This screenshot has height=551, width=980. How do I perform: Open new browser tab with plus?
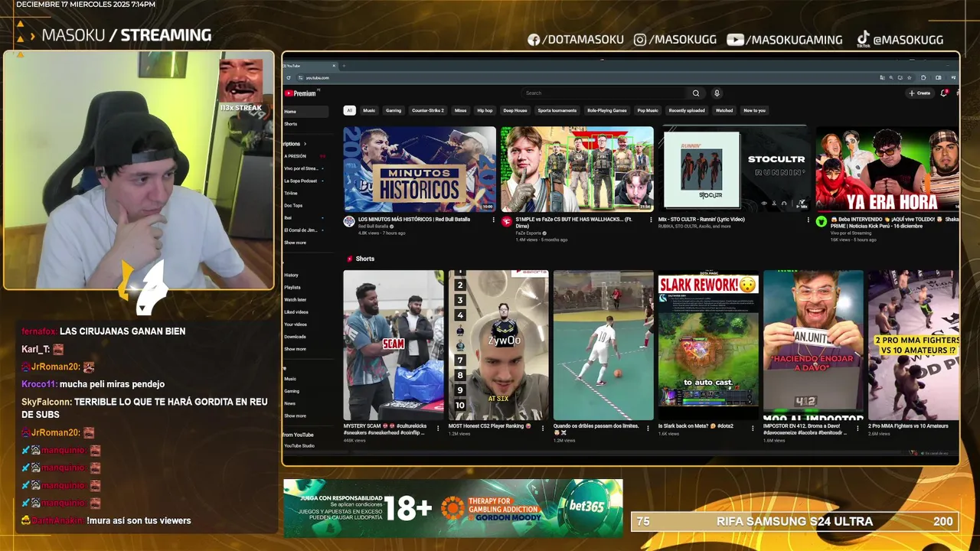point(344,65)
